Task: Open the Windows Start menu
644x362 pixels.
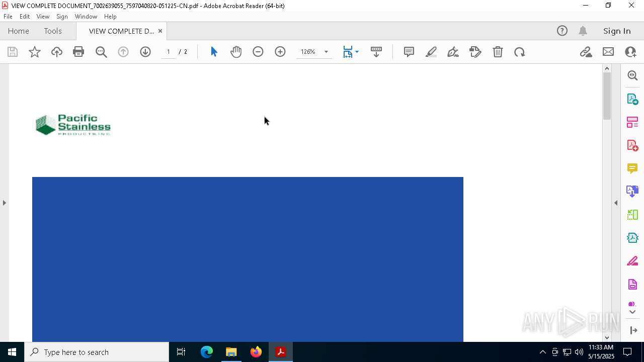Action: point(12,352)
